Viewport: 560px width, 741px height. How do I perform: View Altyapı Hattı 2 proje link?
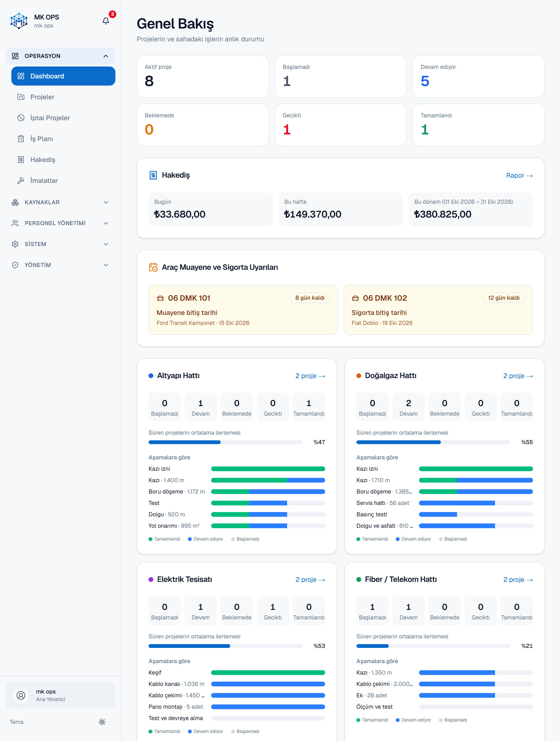pos(310,376)
